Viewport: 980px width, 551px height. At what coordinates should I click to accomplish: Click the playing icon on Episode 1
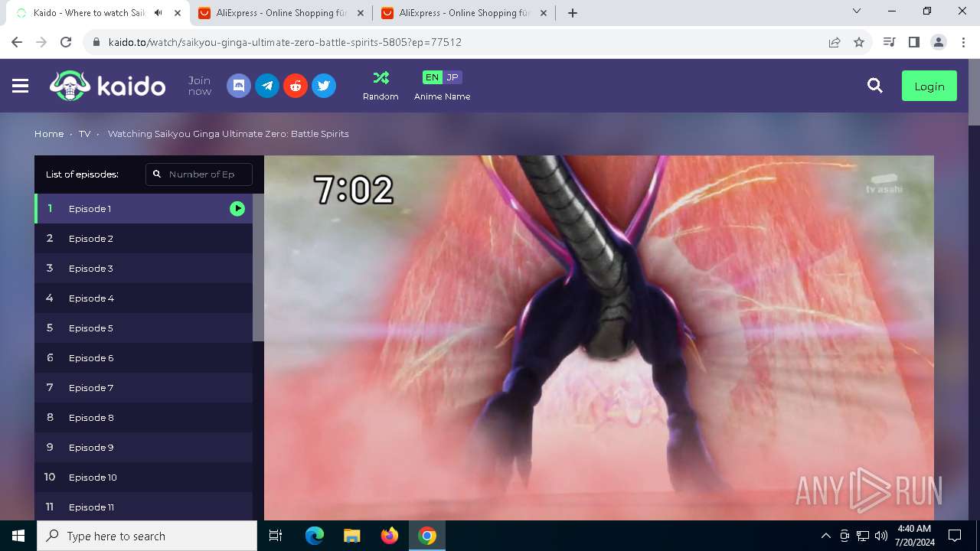point(237,209)
